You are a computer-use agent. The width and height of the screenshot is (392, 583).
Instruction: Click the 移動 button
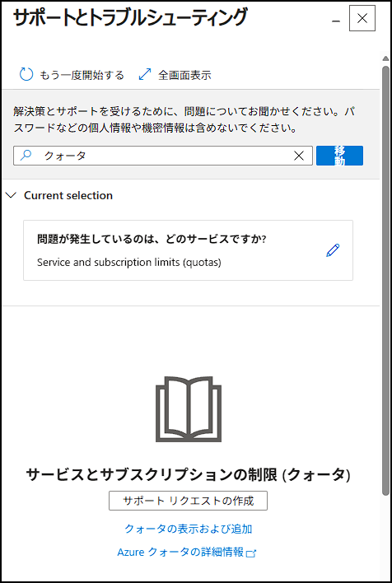tap(339, 156)
